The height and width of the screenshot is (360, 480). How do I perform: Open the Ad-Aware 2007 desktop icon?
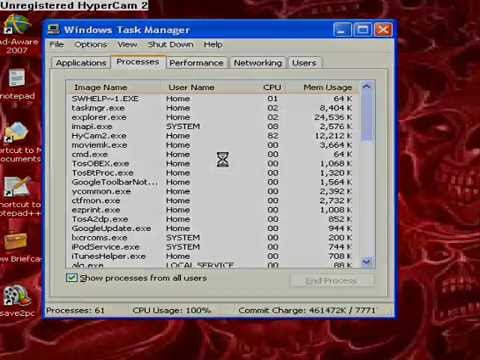click(17, 34)
